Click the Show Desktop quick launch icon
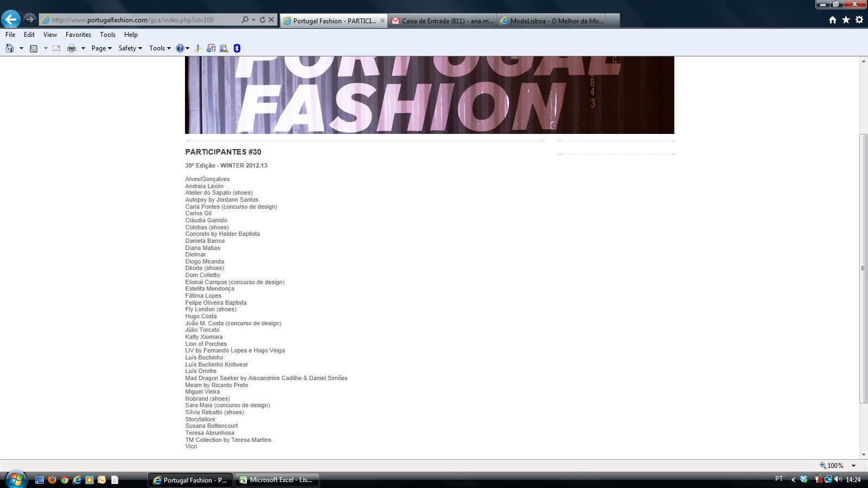 [40, 480]
